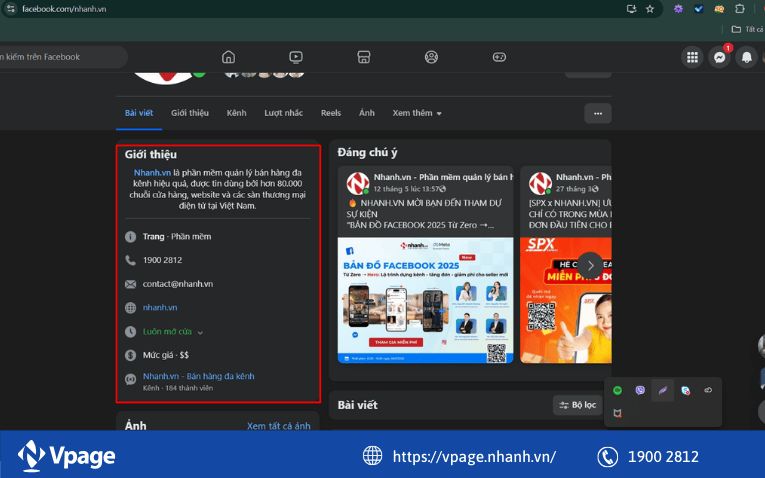Click the page name on the May 12 post

pos(443,177)
